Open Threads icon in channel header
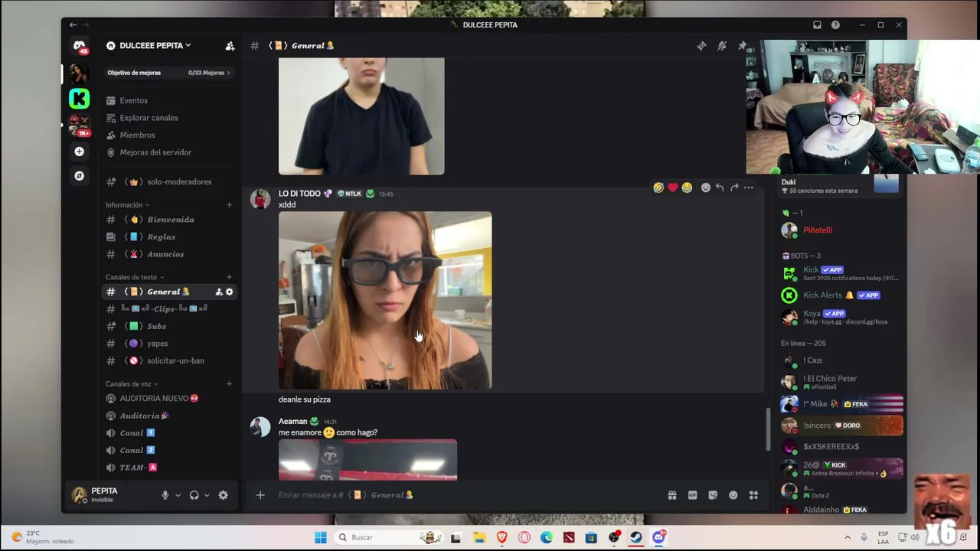The width and height of the screenshot is (980, 551). coord(701,46)
